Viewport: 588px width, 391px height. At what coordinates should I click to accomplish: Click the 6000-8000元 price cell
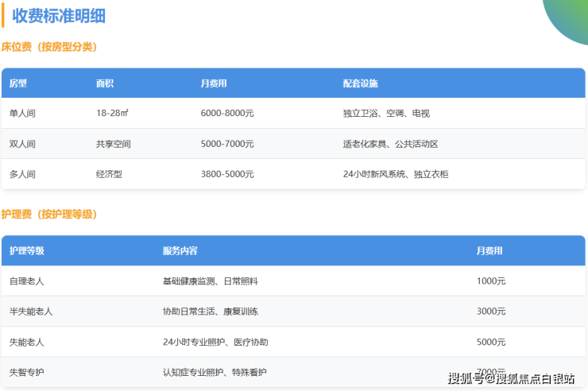(x=227, y=114)
